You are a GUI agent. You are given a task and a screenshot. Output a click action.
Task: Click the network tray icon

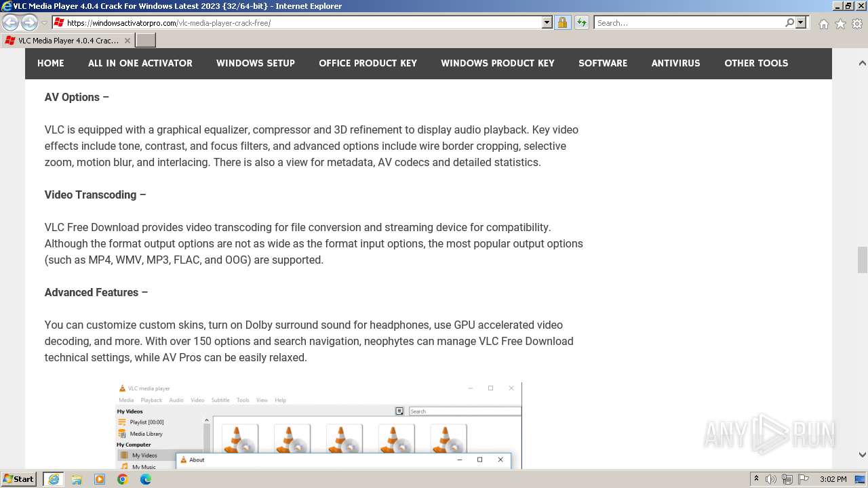(787, 479)
